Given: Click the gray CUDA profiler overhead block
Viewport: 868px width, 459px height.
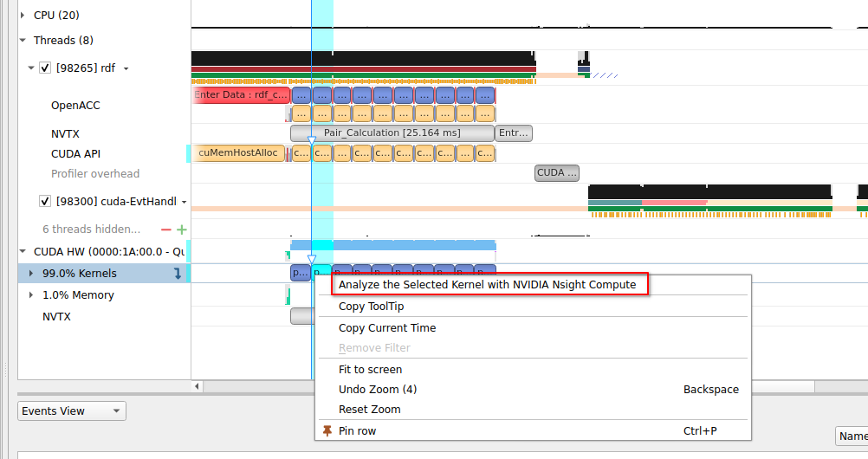Looking at the screenshot, I should 556,172.
